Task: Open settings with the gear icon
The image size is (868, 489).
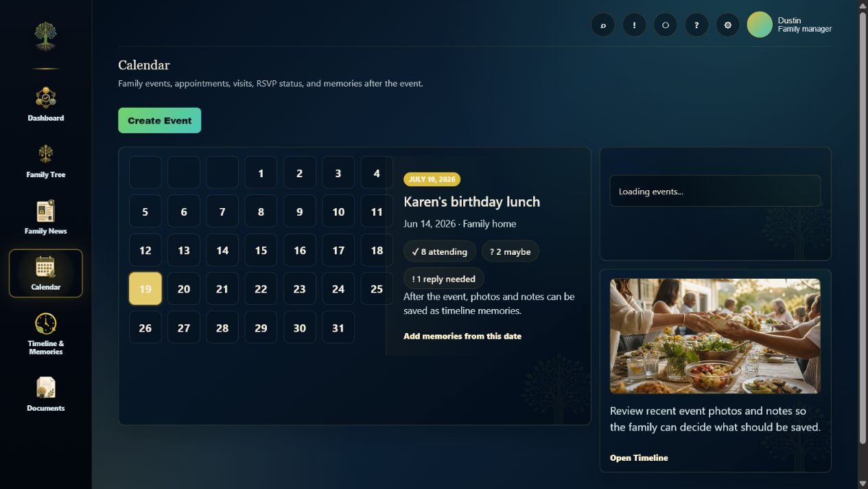Action: (x=728, y=25)
